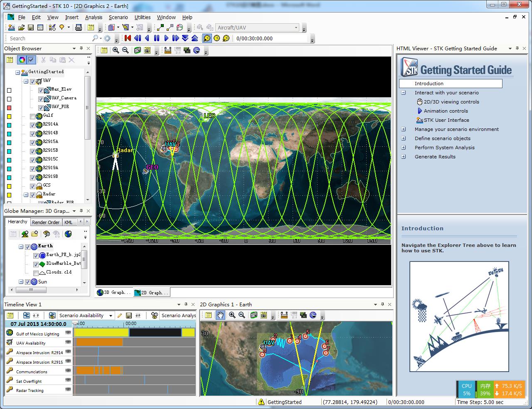
Task: Hide Gulf of Mexico Lighting timeline row
Action: (x=68, y=333)
